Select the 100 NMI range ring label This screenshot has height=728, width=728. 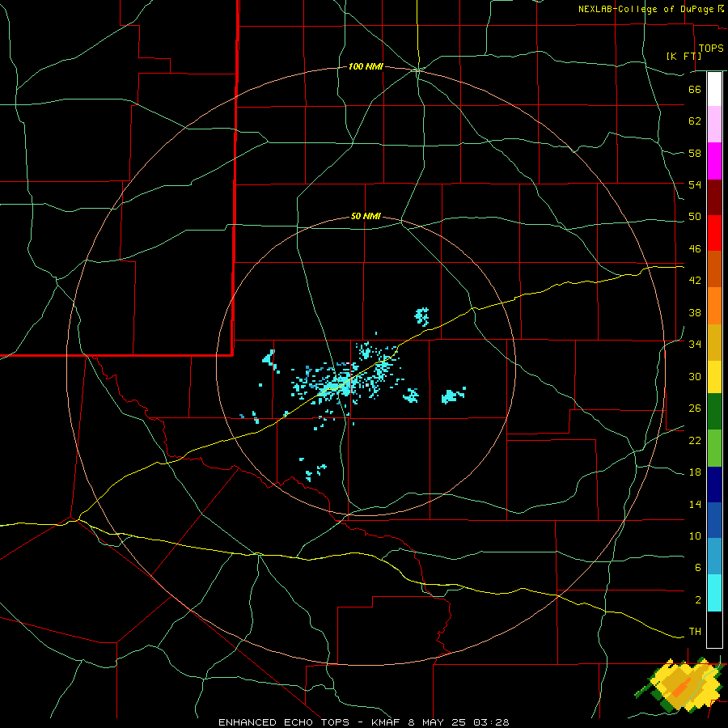(x=366, y=66)
